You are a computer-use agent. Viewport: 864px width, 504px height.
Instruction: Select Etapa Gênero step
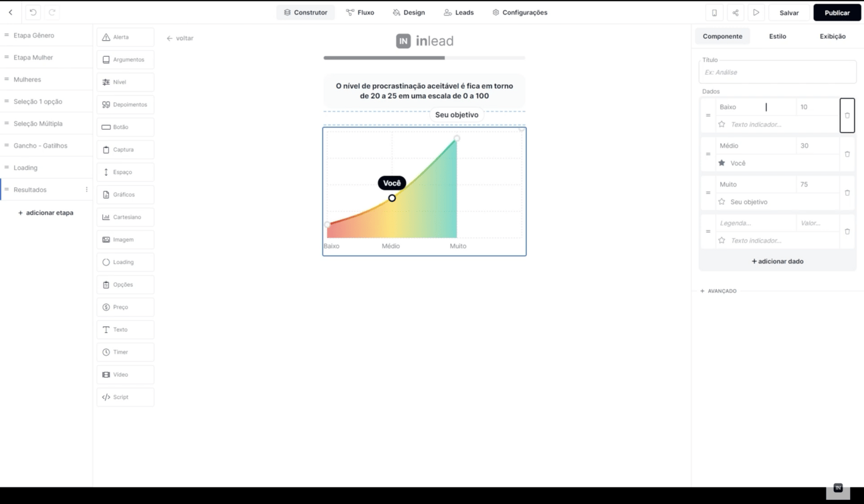pos(46,35)
